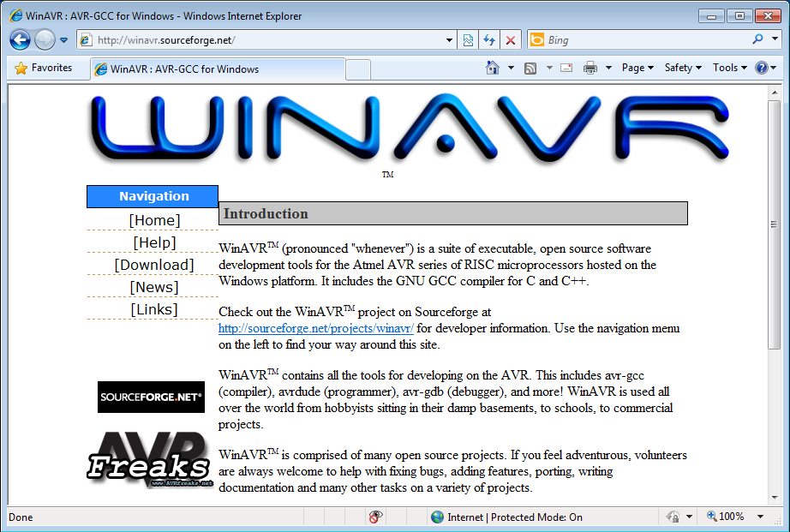
Task: Open the recent pages dropdown arrow
Action: click(x=64, y=40)
